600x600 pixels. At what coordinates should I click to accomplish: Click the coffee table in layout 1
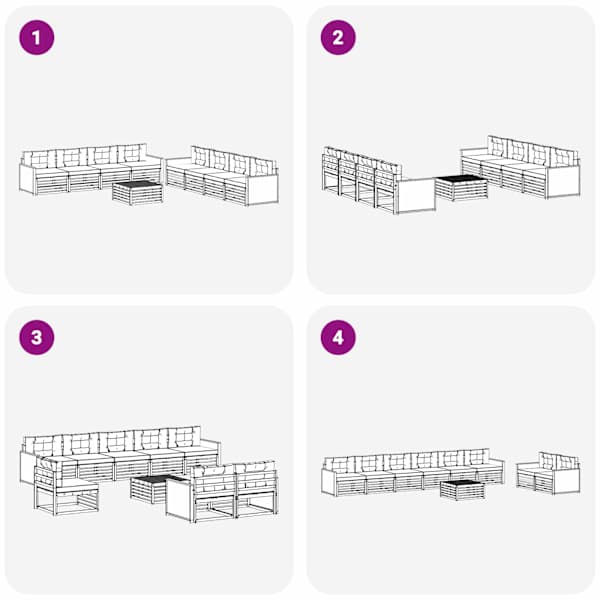137,193
